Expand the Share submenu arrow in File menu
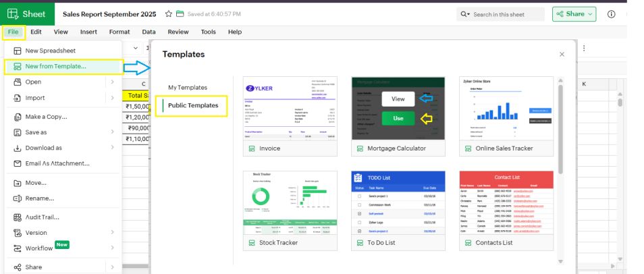 pyautogui.click(x=112, y=267)
